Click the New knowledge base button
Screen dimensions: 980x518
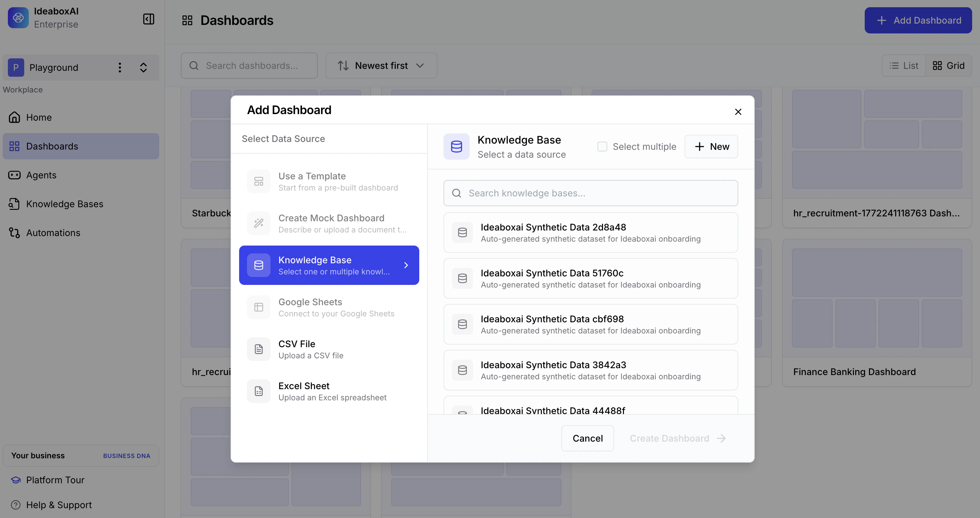click(x=711, y=147)
